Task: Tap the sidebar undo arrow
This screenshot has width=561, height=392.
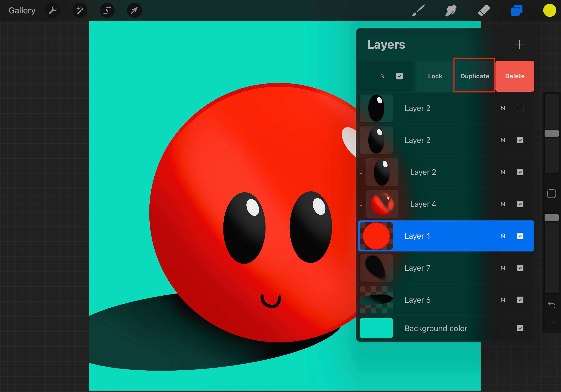Action: click(x=551, y=305)
